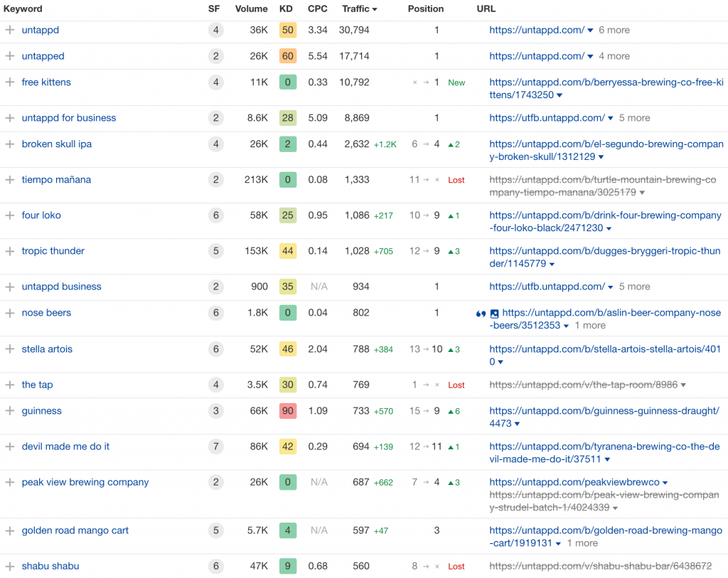Open SERP features badge 7 for devil made me do it
728x578 pixels.
tap(216, 446)
